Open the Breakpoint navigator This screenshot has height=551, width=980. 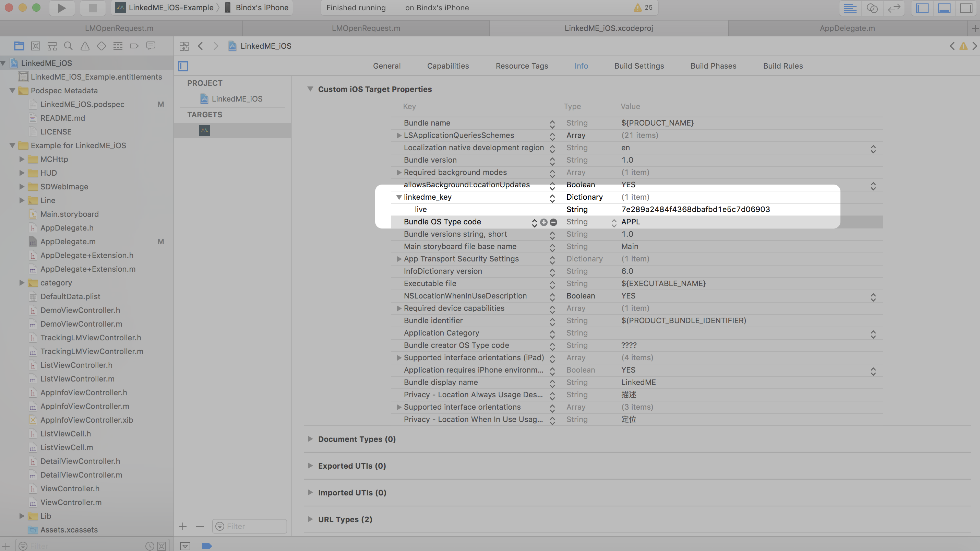point(134,46)
